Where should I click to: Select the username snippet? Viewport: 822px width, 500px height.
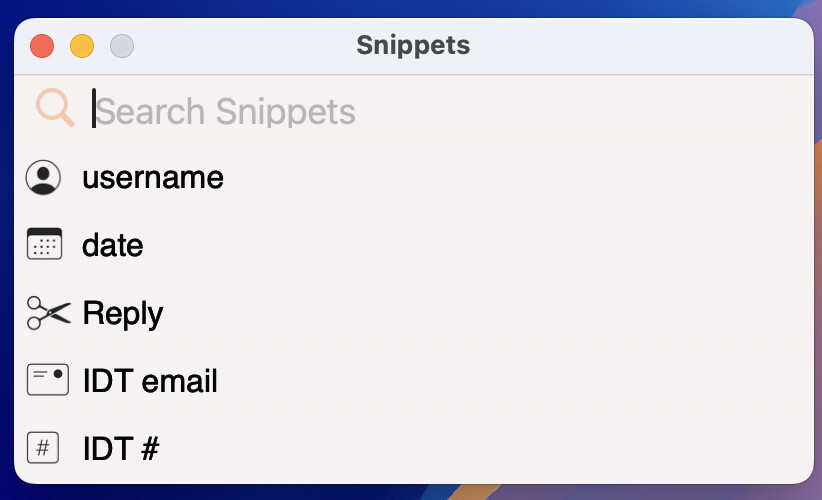point(153,177)
